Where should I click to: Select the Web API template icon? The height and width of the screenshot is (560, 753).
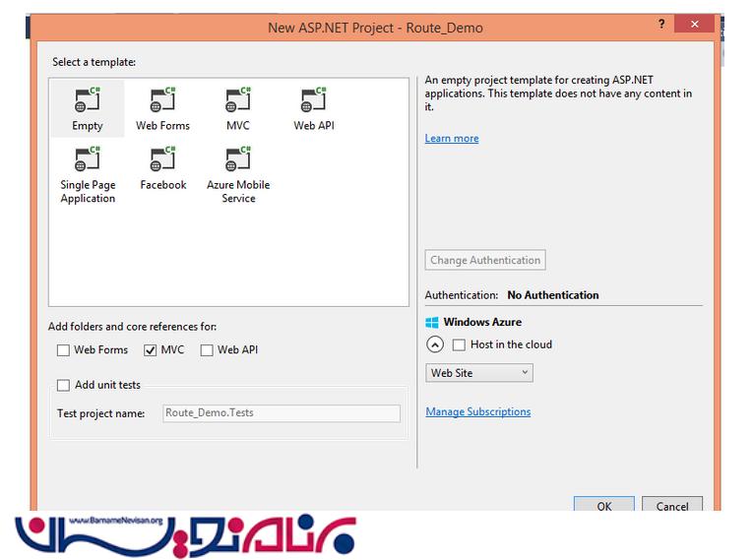click(x=314, y=101)
